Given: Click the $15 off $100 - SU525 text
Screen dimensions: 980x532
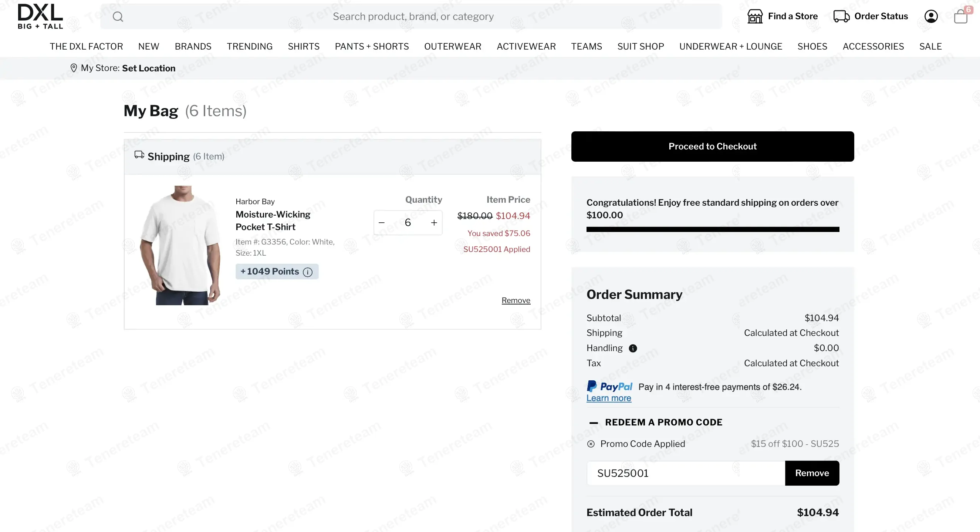Looking at the screenshot, I should (795, 444).
